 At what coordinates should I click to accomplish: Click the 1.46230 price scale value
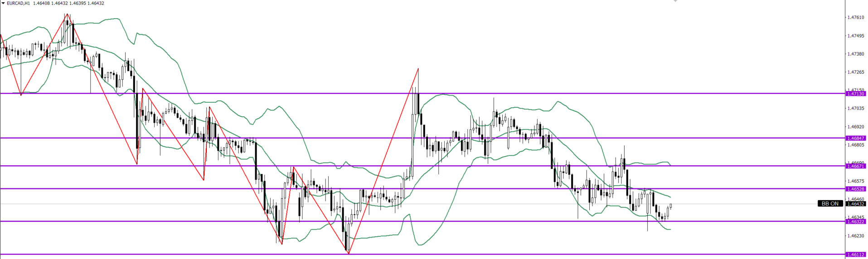click(x=855, y=236)
